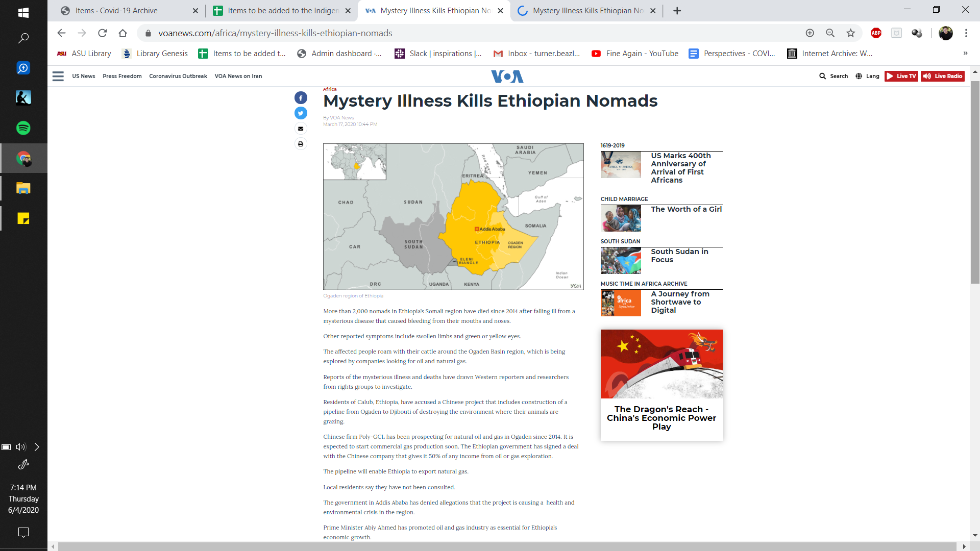Open Chrome's three-dot menu
The image size is (980, 551).
966,33
